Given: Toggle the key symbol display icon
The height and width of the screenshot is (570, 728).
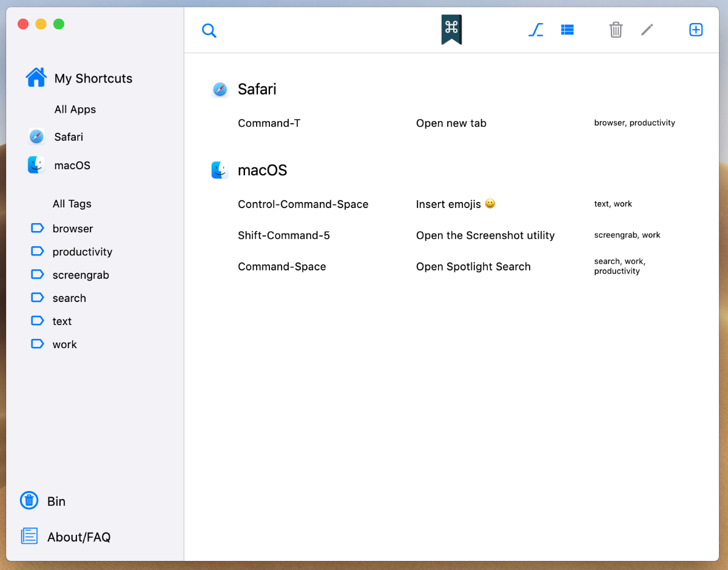Looking at the screenshot, I should pyautogui.click(x=536, y=30).
